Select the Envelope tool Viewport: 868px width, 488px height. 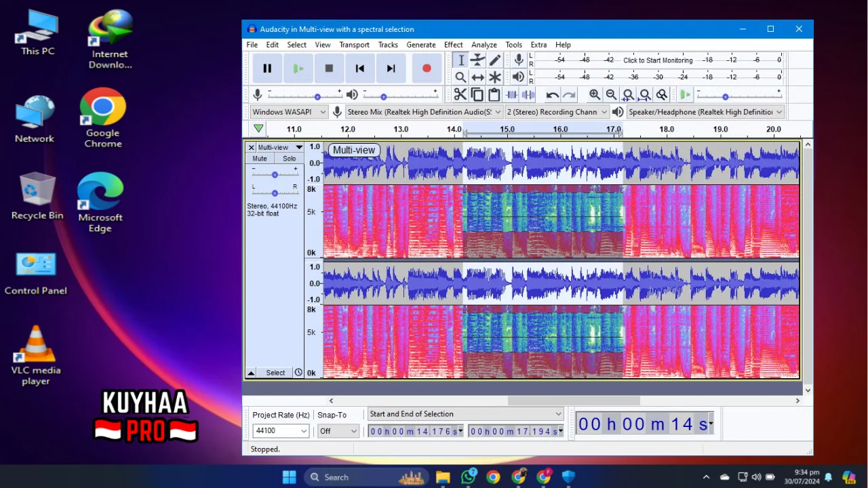click(x=478, y=60)
